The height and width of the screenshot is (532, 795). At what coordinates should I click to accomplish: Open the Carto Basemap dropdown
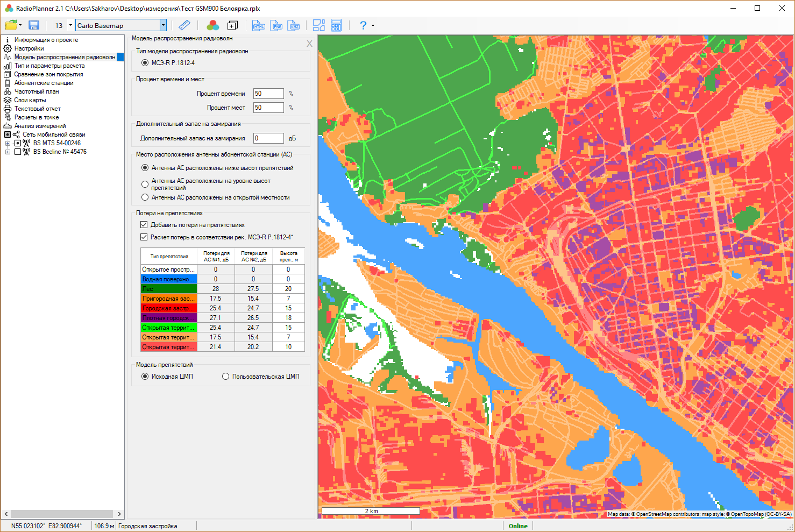pos(163,25)
